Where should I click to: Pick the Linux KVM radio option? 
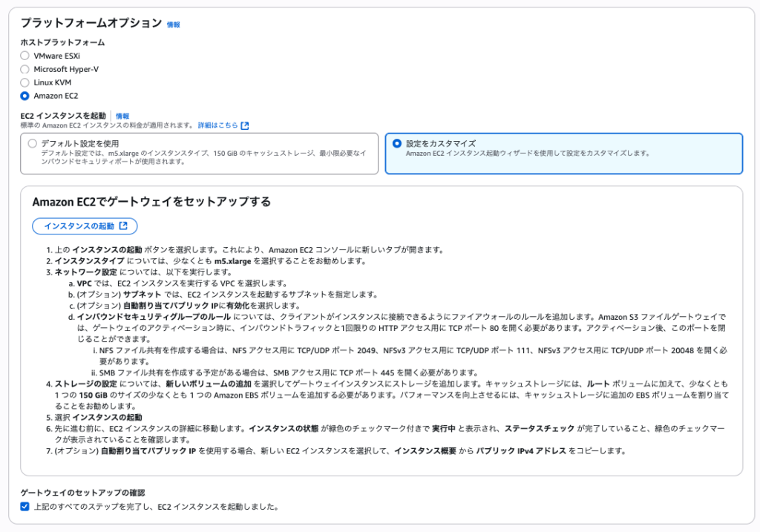24,82
